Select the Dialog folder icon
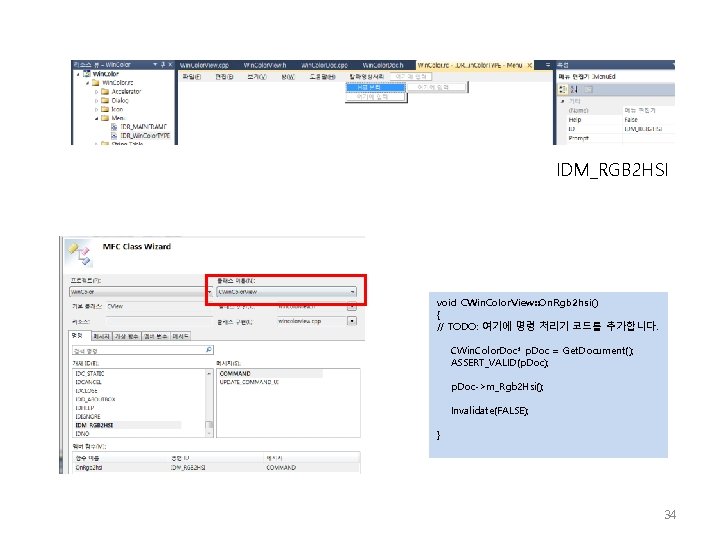The image size is (720, 540). pyautogui.click(x=105, y=100)
